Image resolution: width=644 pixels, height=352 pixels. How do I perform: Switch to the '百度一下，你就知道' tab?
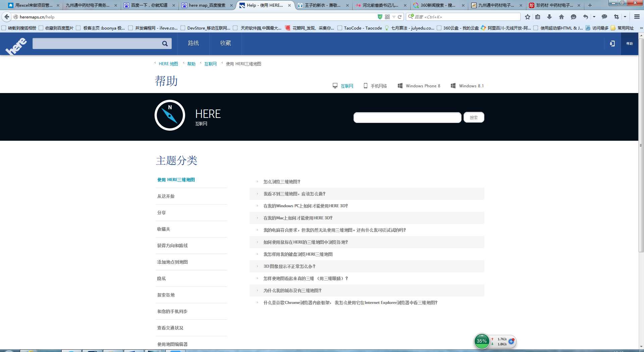(149, 5)
